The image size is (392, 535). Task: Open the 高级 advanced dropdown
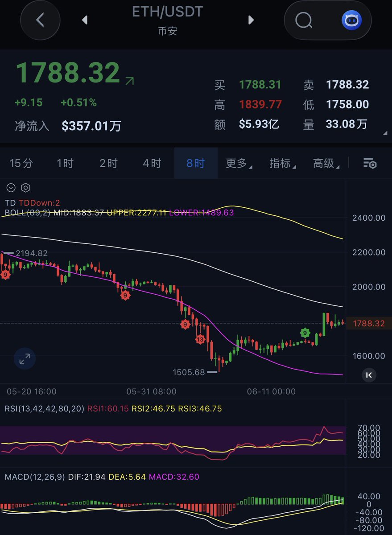(x=326, y=163)
